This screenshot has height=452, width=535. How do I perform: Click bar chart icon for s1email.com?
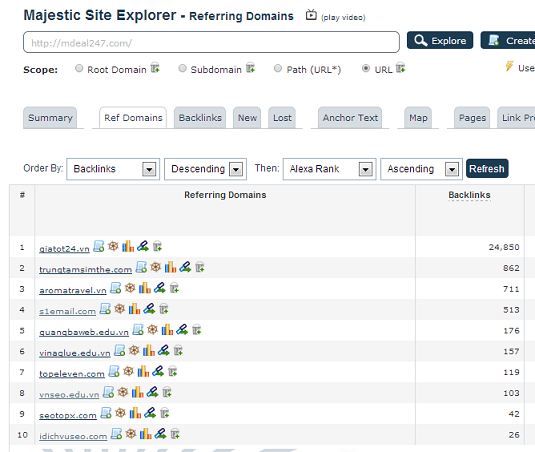(134, 309)
